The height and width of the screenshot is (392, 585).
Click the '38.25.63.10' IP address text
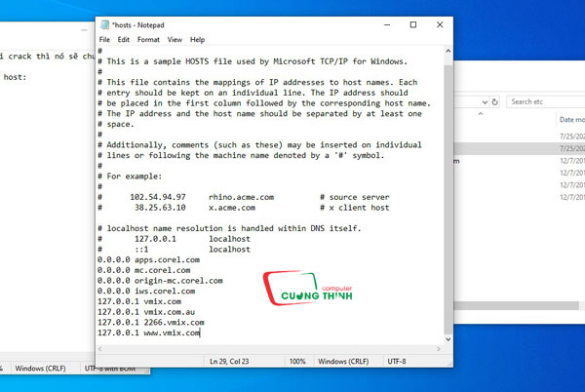pos(160,208)
